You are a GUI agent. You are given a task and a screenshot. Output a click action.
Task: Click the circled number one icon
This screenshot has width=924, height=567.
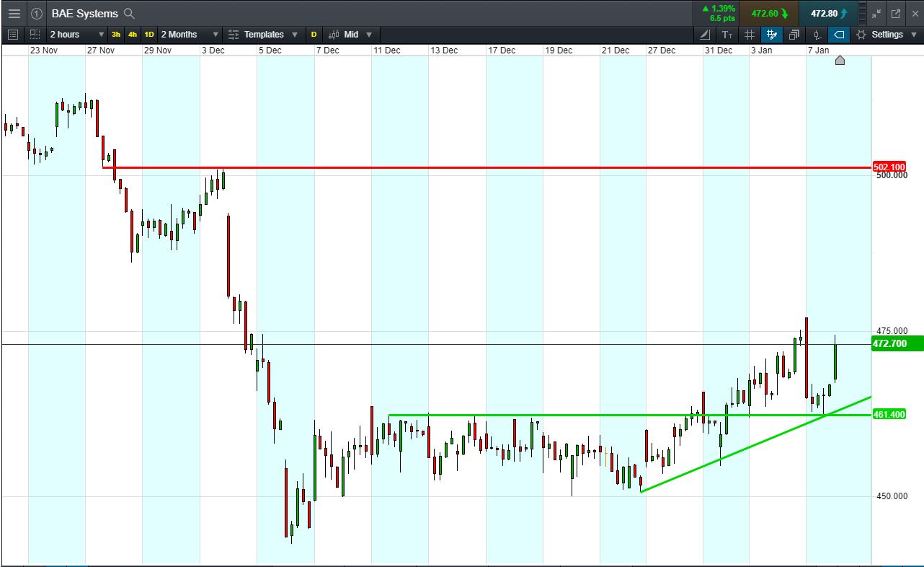click(x=36, y=14)
